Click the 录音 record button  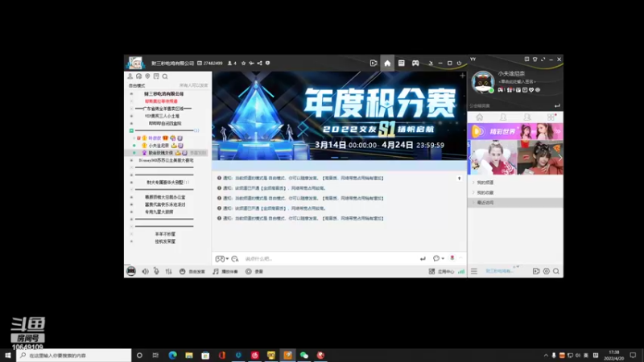pos(254,271)
